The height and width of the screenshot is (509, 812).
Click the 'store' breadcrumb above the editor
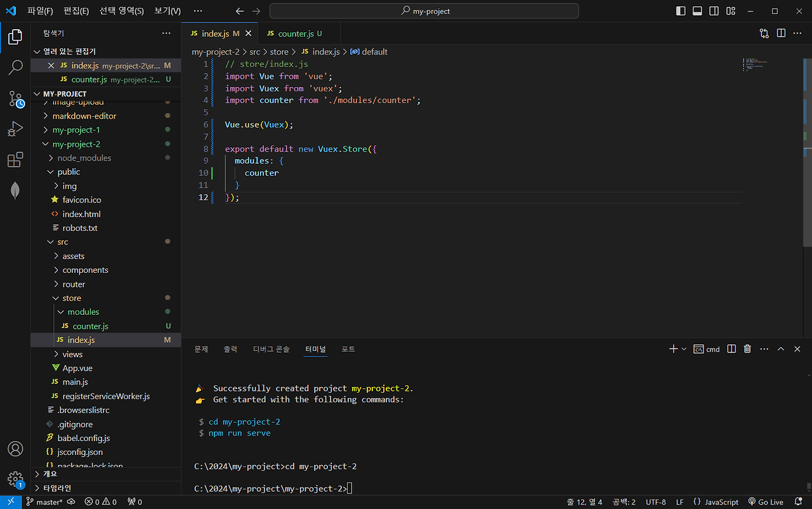tap(279, 52)
